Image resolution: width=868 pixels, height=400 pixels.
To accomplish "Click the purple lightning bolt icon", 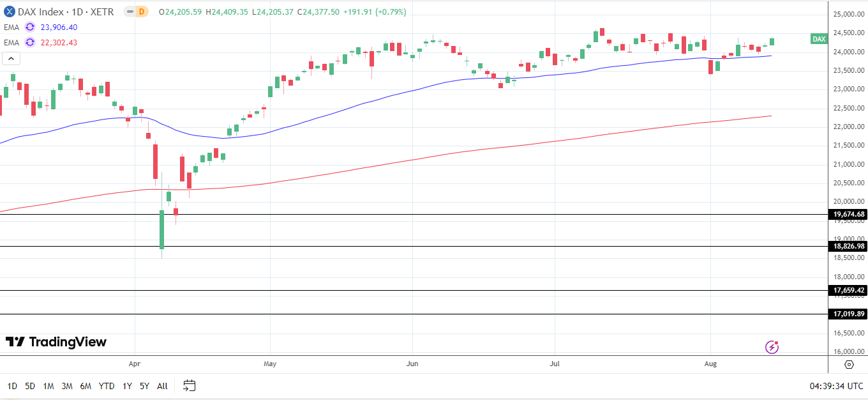I will 772,348.
